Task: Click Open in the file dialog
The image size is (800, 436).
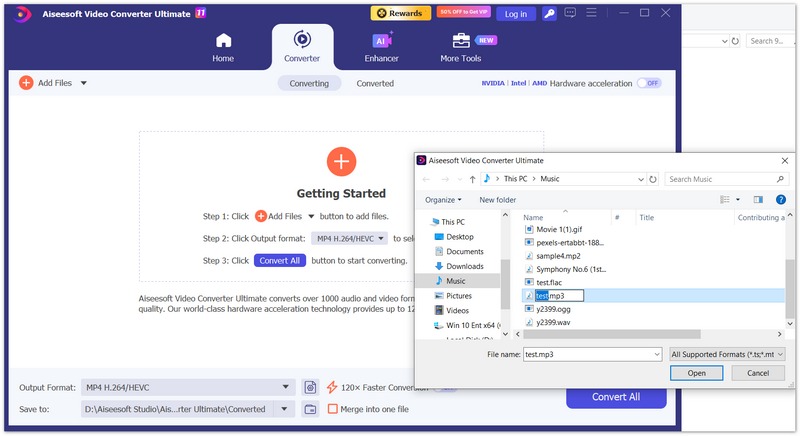Action: pyautogui.click(x=696, y=373)
